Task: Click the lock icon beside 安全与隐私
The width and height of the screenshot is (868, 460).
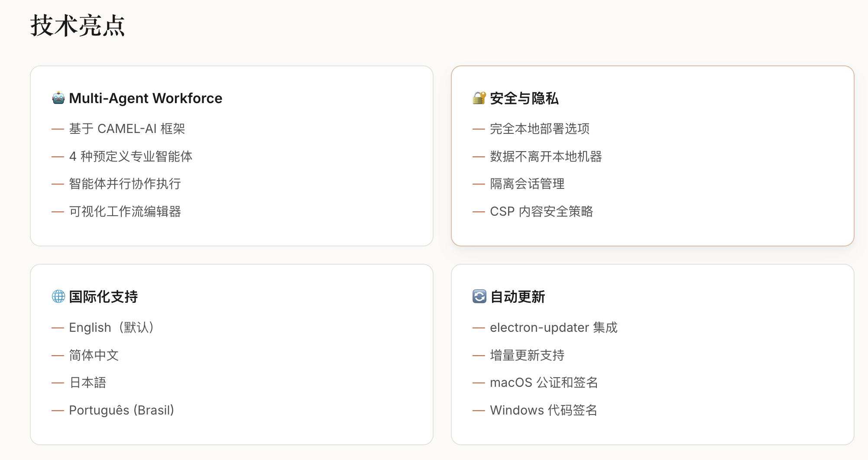Action: point(479,98)
